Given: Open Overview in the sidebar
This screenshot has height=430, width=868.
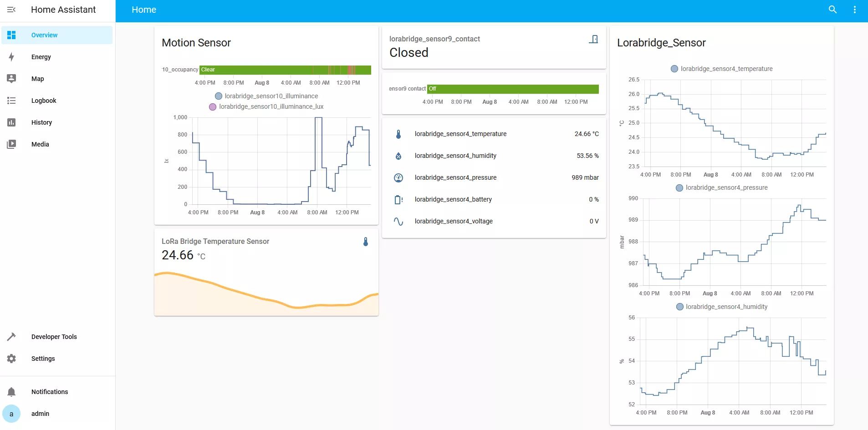Looking at the screenshot, I should coord(44,35).
